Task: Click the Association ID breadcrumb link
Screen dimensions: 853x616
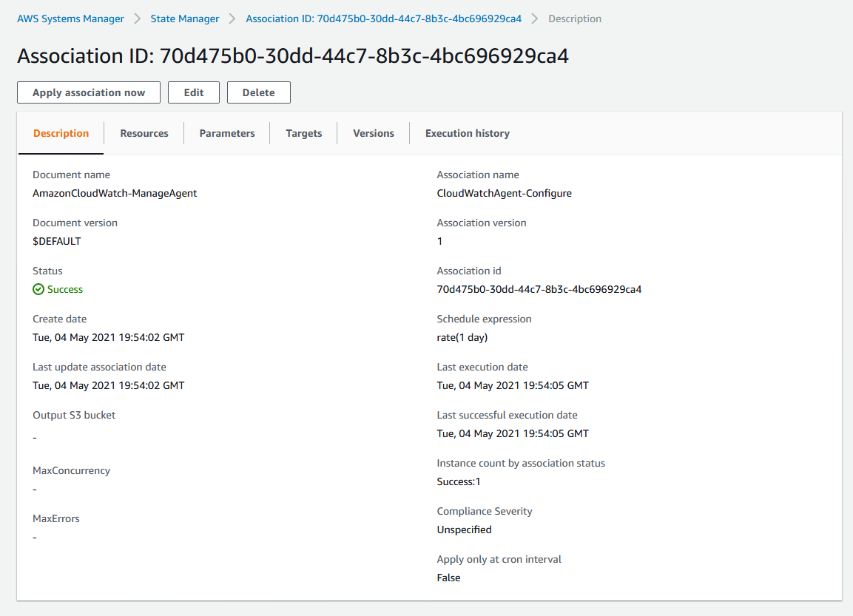Action: pos(383,18)
